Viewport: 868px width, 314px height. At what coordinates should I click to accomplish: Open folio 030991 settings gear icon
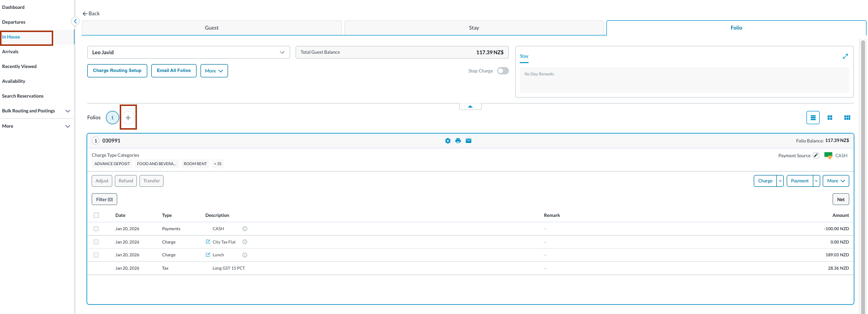tap(448, 141)
